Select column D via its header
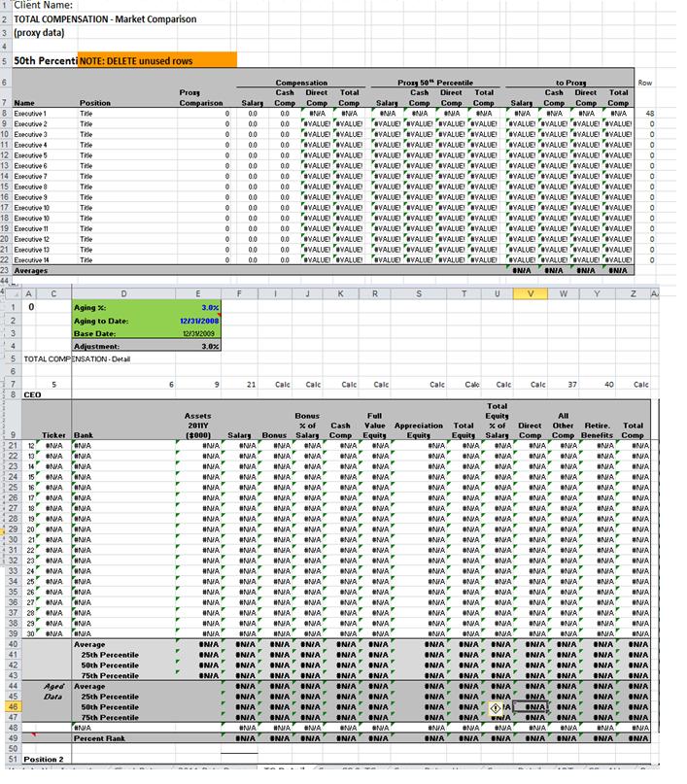The width and height of the screenshot is (687, 784). pos(123,294)
